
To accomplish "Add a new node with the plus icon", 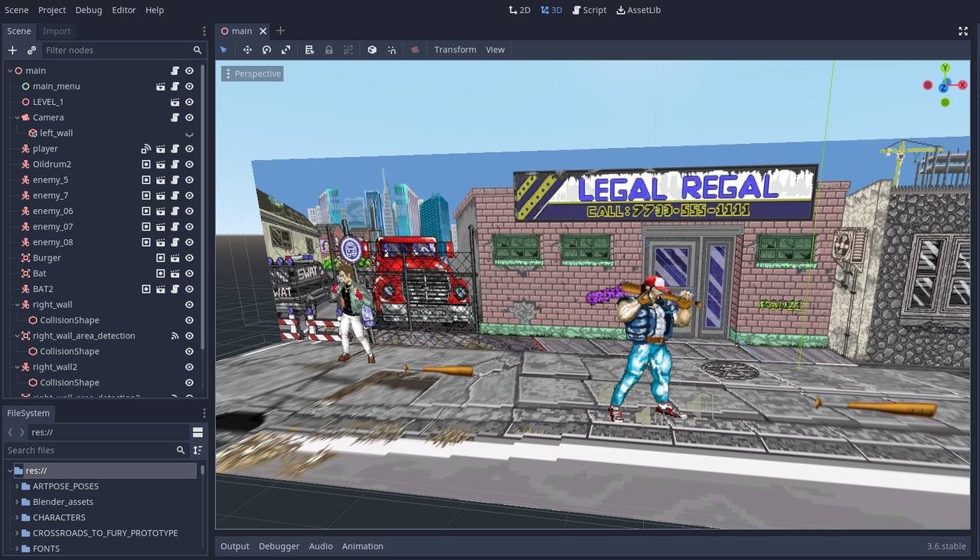I will pyautogui.click(x=11, y=50).
